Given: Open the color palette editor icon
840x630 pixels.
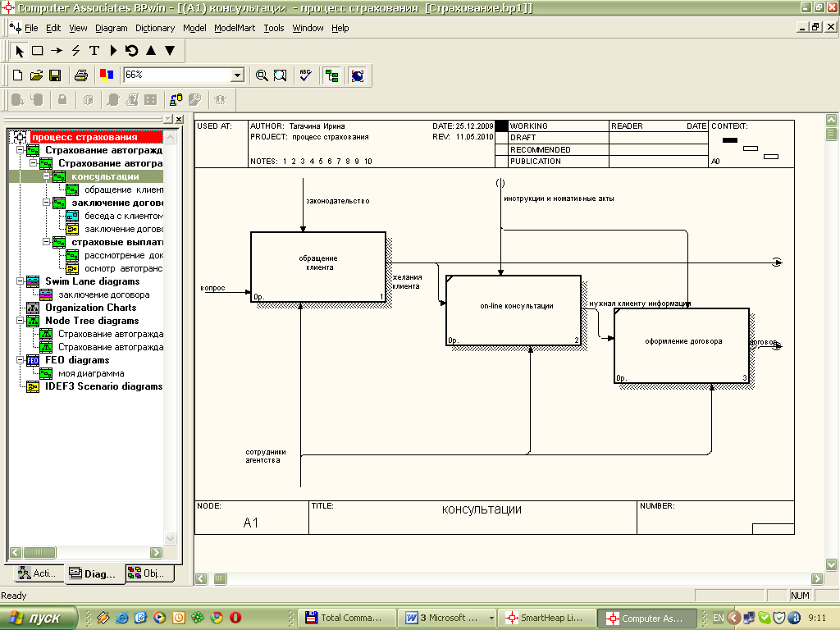Looking at the screenshot, I should point(107,75).
